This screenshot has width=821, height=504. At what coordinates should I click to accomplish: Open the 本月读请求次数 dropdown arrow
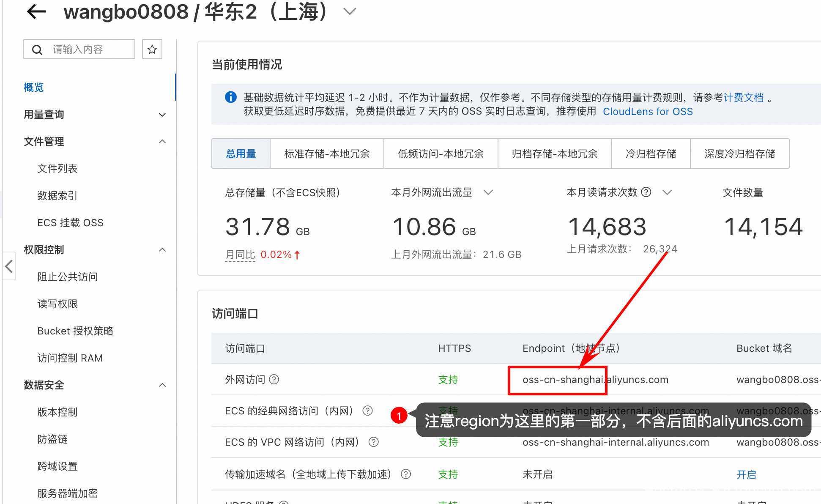click(667, 193)
